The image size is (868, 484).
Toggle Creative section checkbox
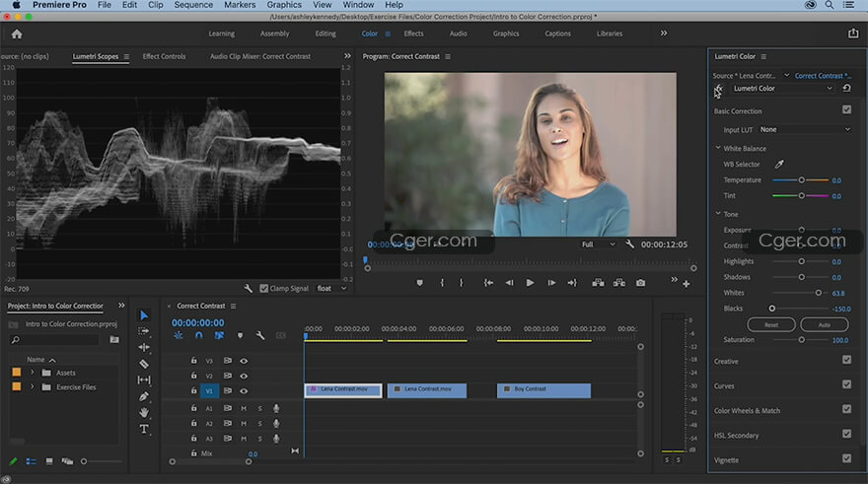pyautogui.click(x=847, y=360)
